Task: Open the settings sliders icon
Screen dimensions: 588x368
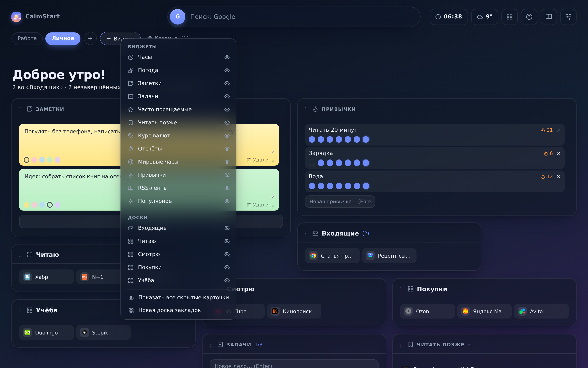Action: coord(568,17)
